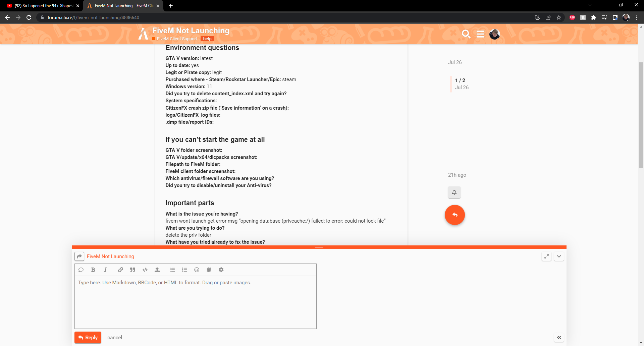644x346 pixels.
Task: Toggle topic notifications with the bell button
Action: [454, 192]
